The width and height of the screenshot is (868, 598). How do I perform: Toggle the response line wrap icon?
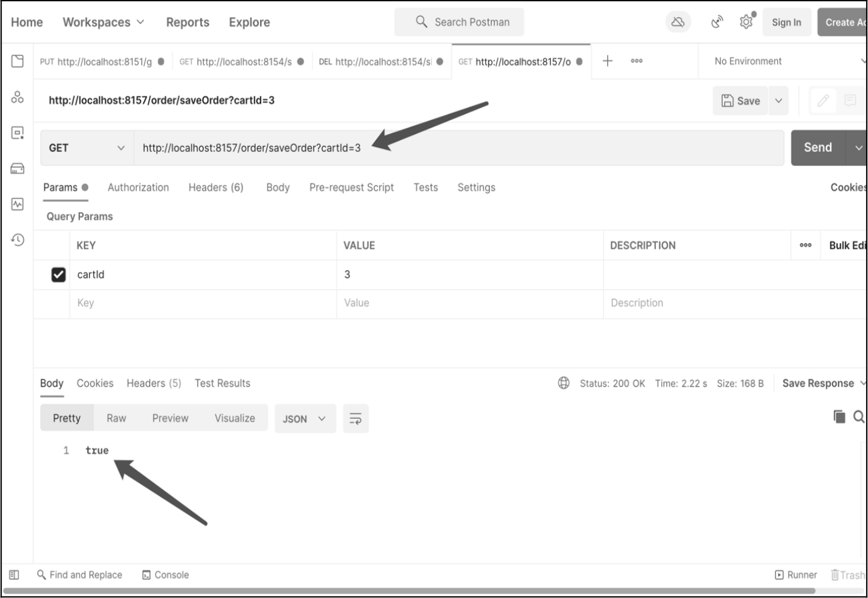click(355, 418)
